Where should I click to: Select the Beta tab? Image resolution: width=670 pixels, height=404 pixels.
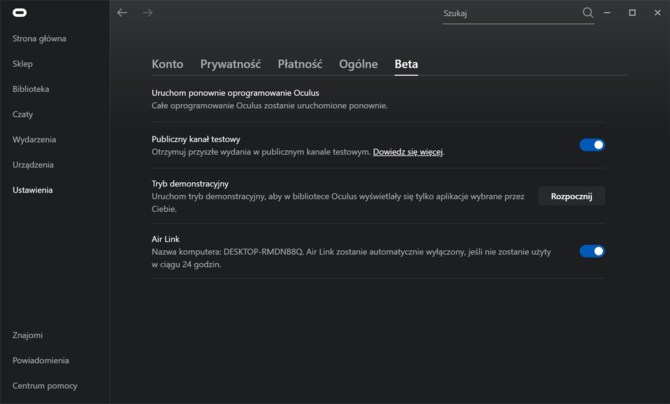click(406, 64)
